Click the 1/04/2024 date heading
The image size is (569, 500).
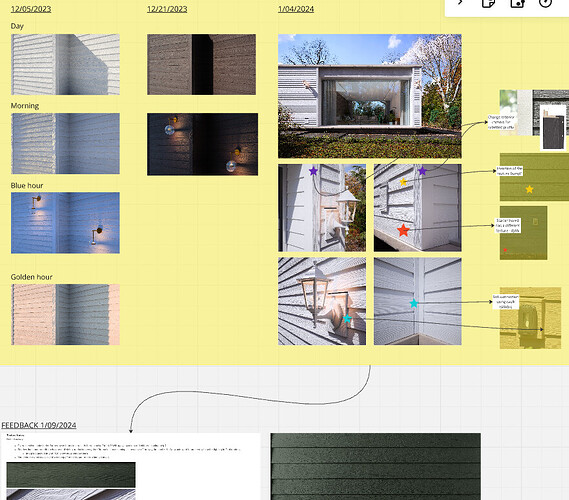point(296,9)
